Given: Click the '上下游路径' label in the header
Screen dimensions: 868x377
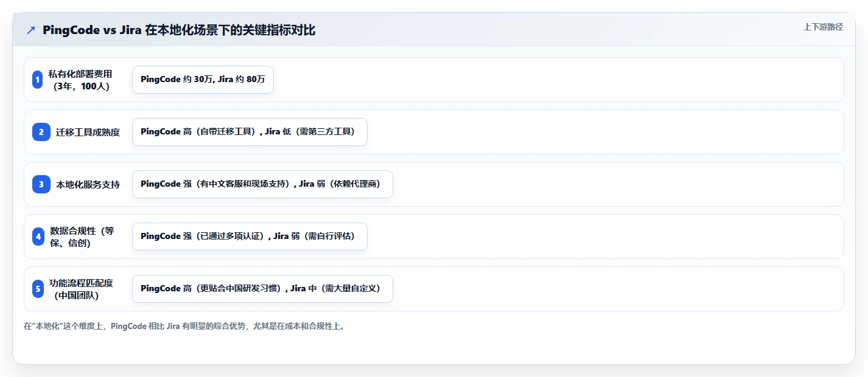Looking at the screenshot, I should [x=823, y=27].
